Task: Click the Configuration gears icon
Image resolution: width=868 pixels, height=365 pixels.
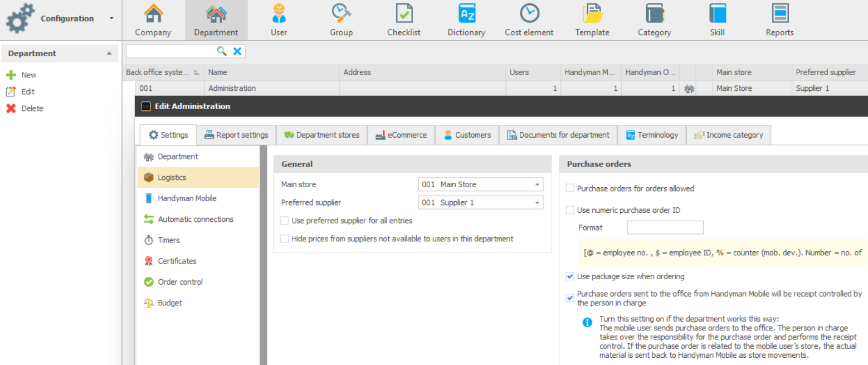Action: 20,18
